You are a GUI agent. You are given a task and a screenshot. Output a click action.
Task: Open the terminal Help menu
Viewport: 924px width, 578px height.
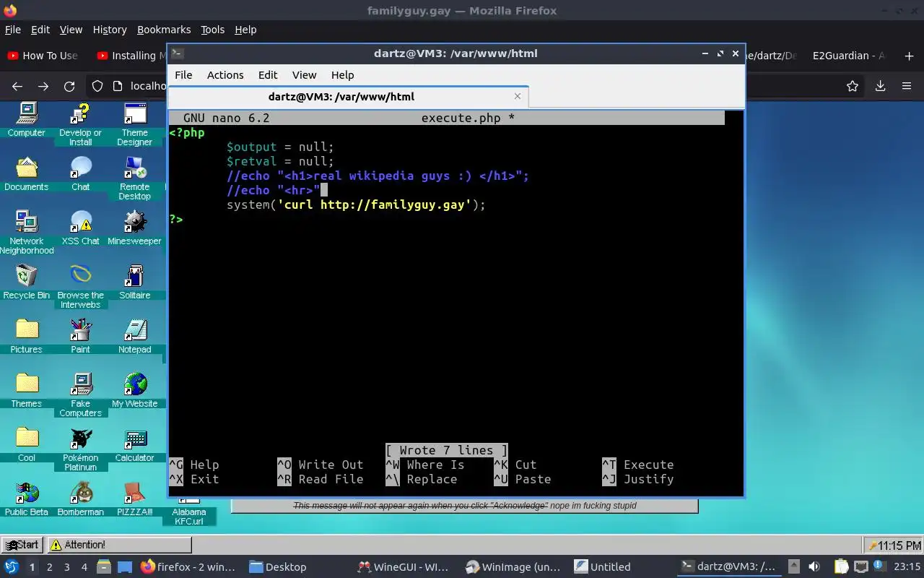(342, 75)
